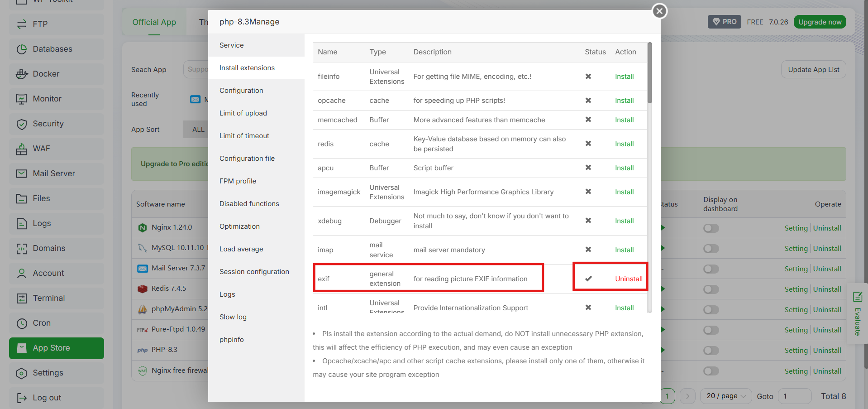Go to Databases in the sidebar

(57, 49)
